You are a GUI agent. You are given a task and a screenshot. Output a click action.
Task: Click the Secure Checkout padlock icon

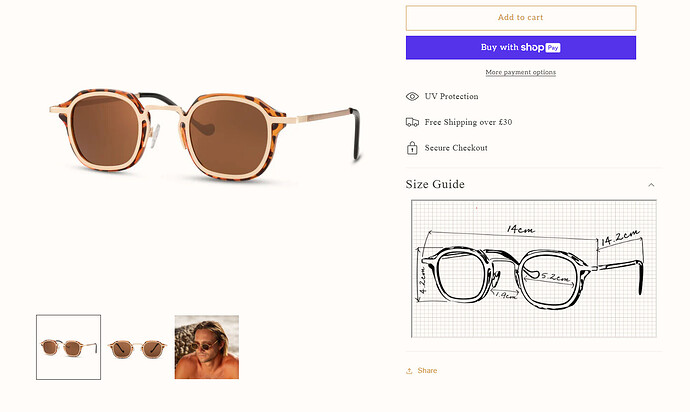click(412, 148)
